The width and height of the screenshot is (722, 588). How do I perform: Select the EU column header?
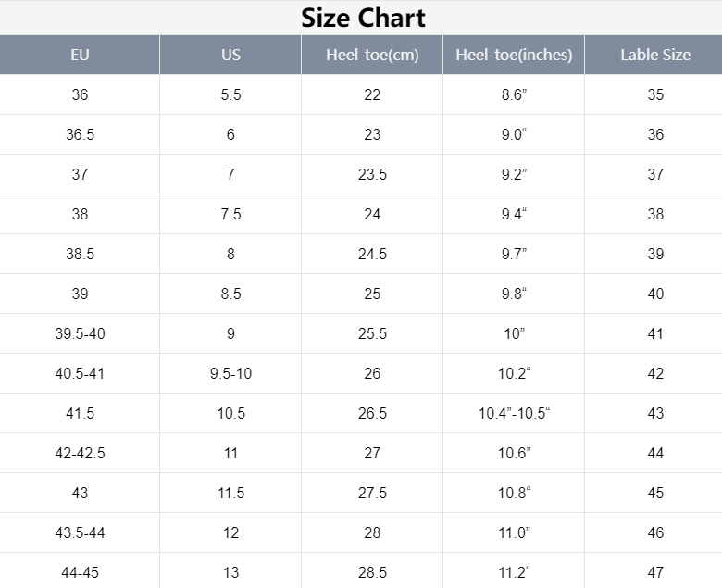[80, 55]
